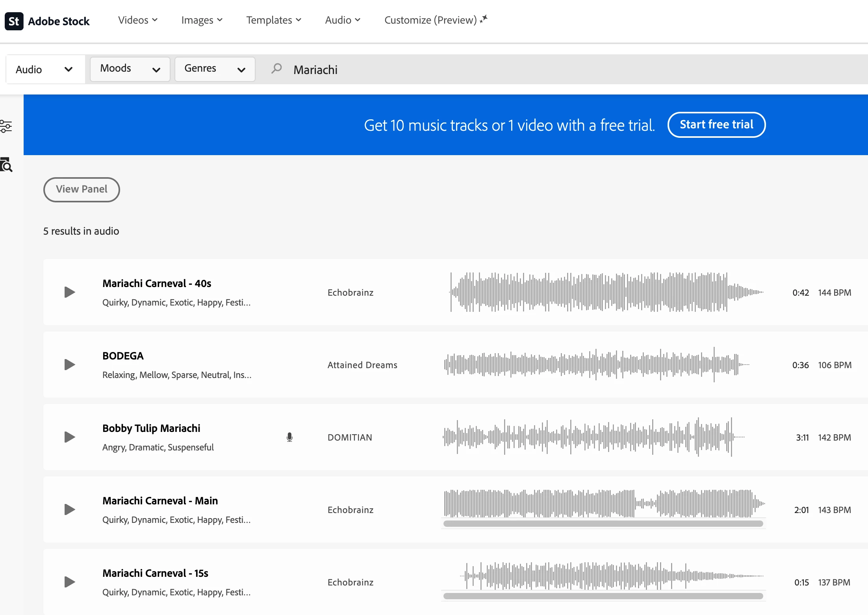The width and height of the screenshot is (868, 615).
Task: Seek within Bobby Tulip Mariachi waveform
Action: 594,437
